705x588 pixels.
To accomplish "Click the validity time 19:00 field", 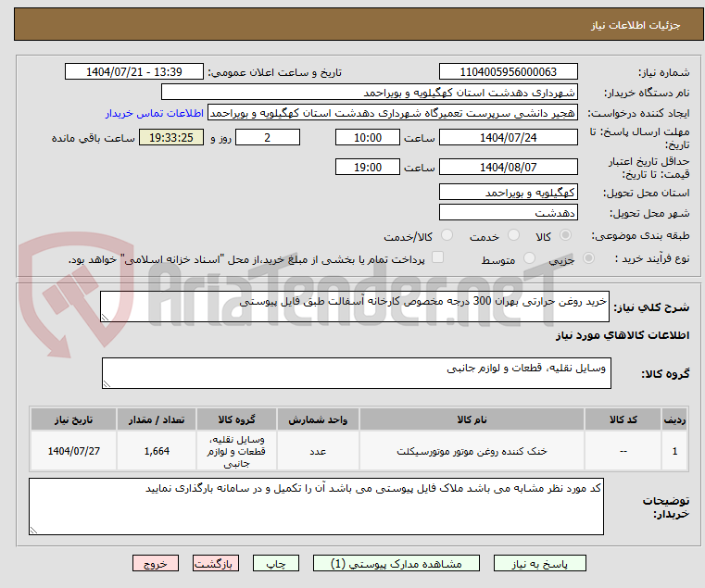I will (x=368, y=168).
